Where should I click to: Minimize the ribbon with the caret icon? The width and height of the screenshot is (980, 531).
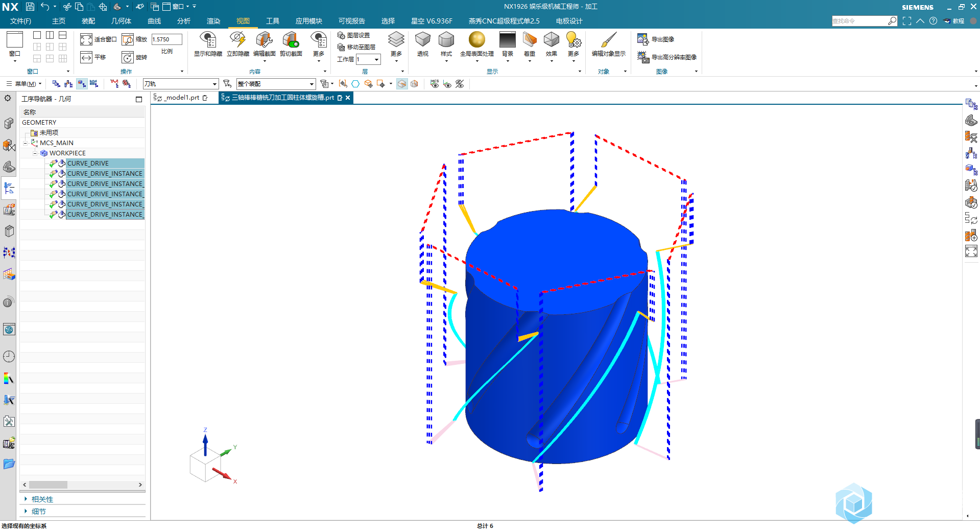(920, 21)
